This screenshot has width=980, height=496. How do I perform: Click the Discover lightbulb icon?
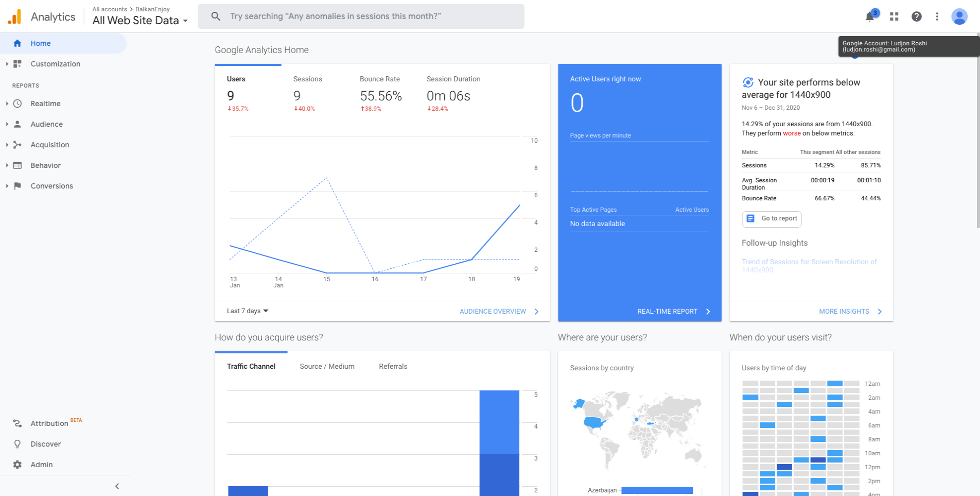(17, 444)
